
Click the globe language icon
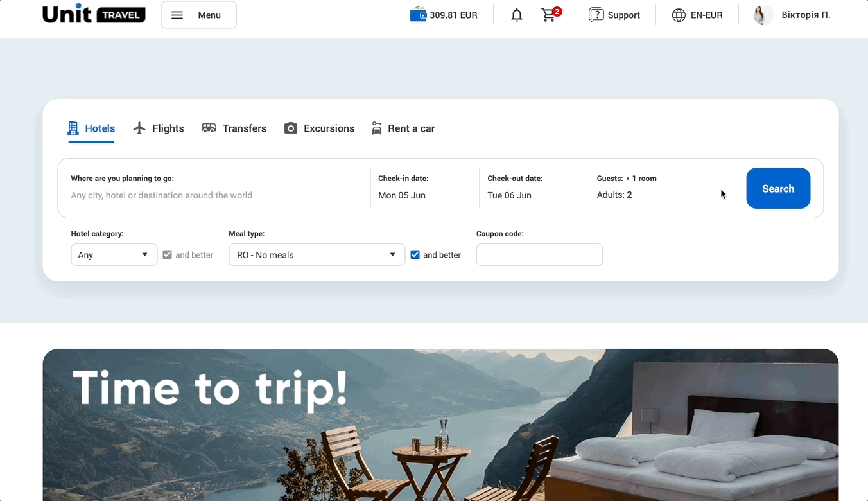click(x=679, y=15)
